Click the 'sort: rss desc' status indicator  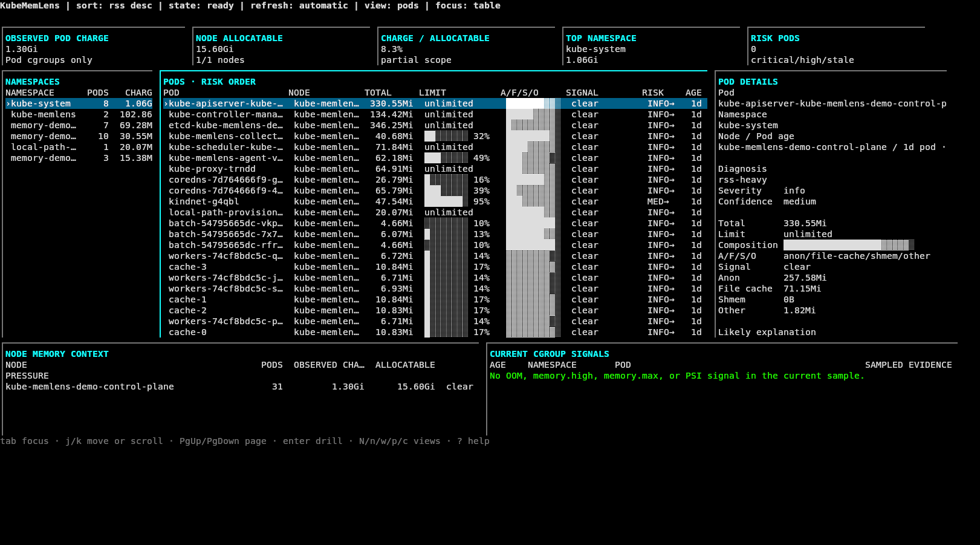pyautogui.click(x=114, y=5)
